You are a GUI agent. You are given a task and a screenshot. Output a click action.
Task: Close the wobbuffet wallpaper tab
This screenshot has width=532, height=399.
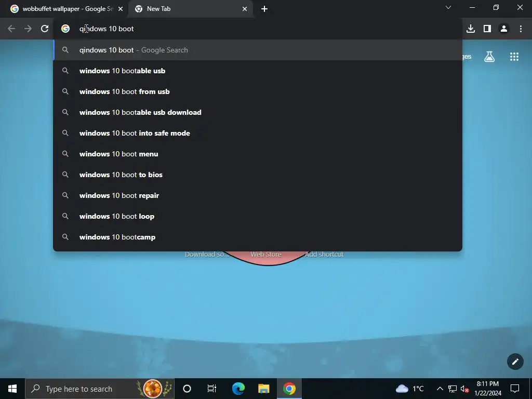pyautogui.click(x=121, y=9)
